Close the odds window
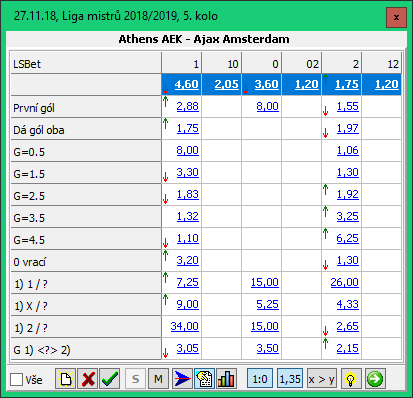The width and height of the screenshot is (413, 398). 396,17
